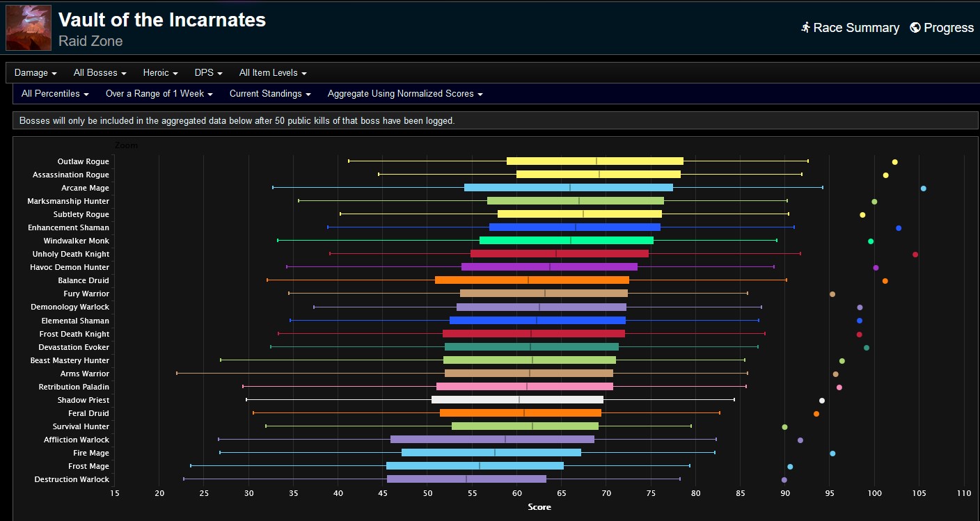Screen dimensions: 980x521
Task: Click the Shadow Priest label
Action: [84, 400]
